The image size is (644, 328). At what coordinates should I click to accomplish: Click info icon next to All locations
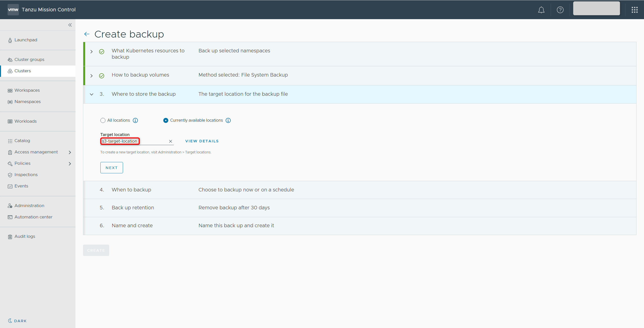pos(135,120)
